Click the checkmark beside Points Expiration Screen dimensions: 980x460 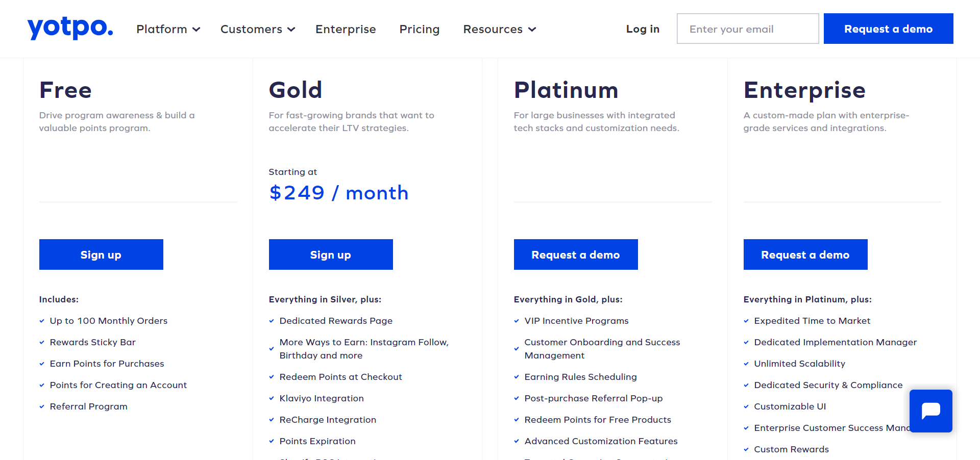click(271, 442)
